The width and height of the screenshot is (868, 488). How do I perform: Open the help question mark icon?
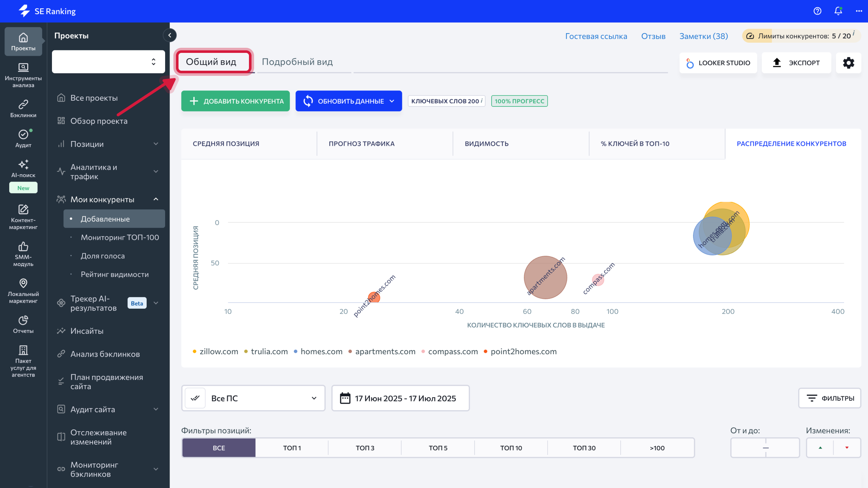[817, 11]
